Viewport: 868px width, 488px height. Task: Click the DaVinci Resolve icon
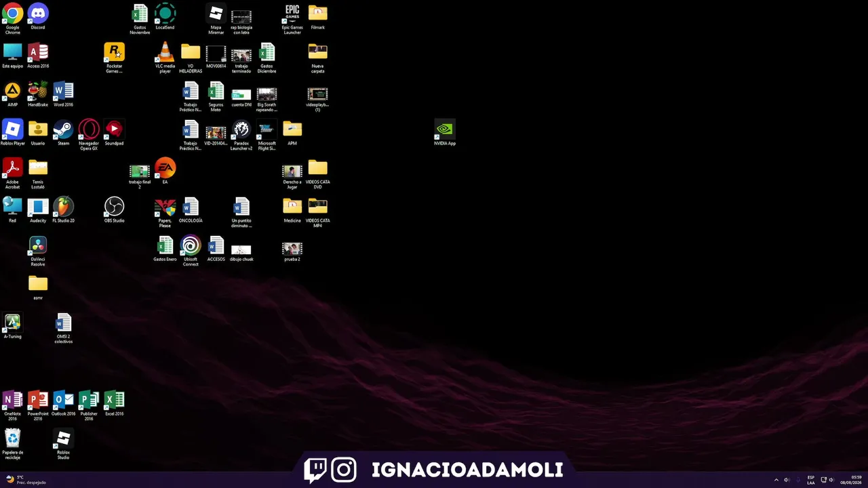tap(38, 245)
